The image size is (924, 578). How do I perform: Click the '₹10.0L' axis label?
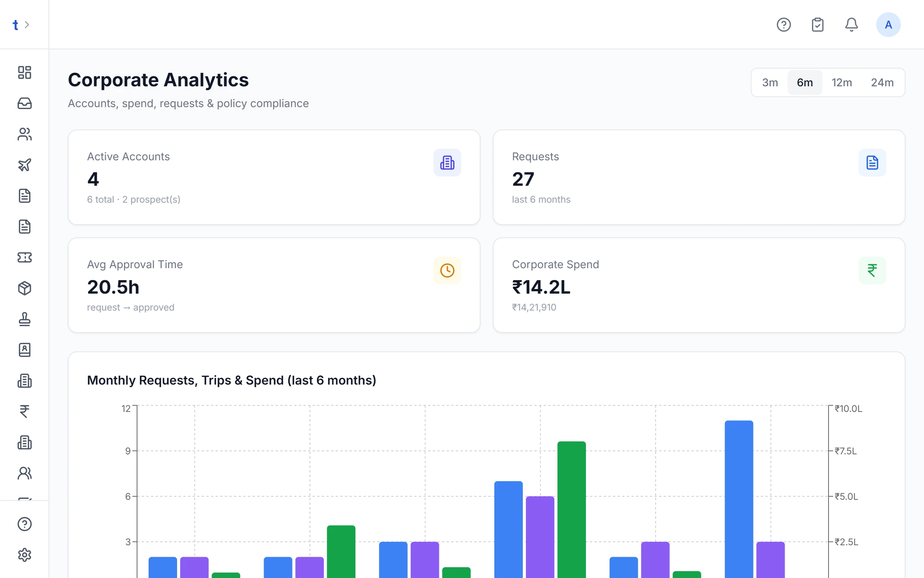point(848,408)
